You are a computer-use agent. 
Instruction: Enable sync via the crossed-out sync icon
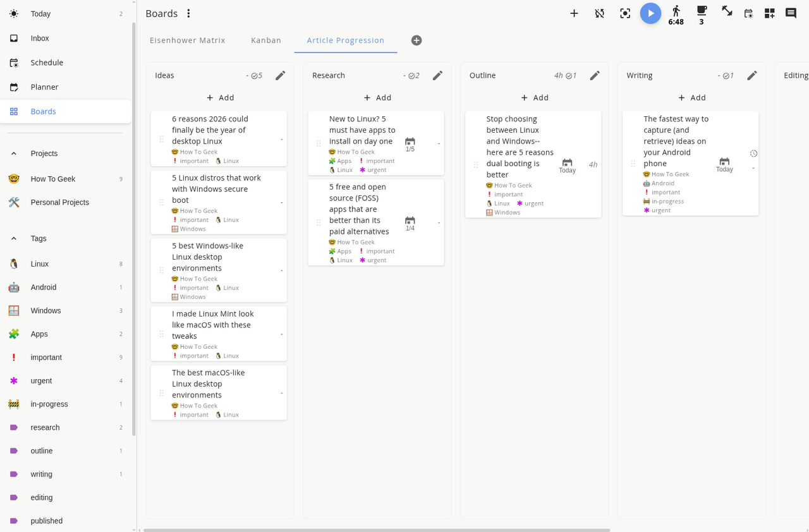pos(599,13)
